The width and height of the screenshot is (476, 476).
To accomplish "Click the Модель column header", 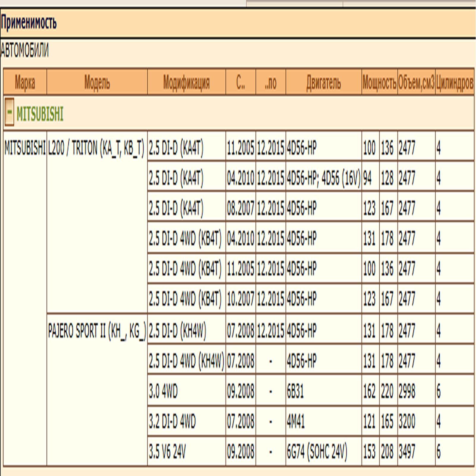I will pos(97,82).
